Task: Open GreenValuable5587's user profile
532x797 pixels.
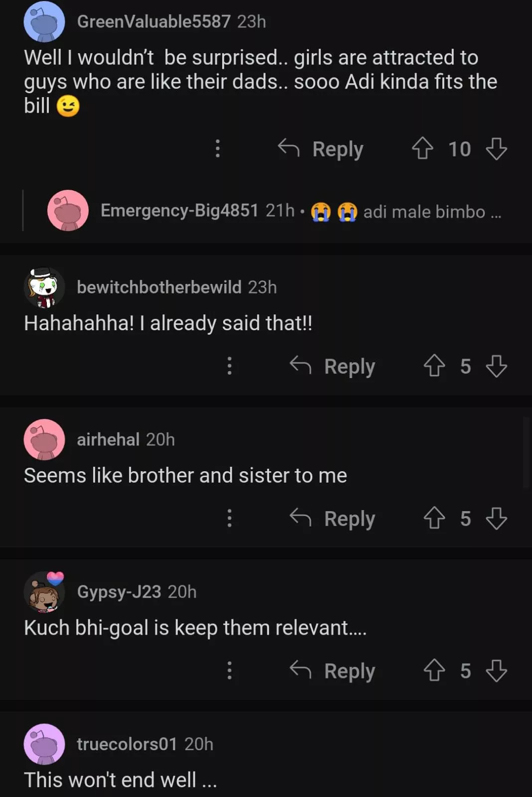Action: 153,21
